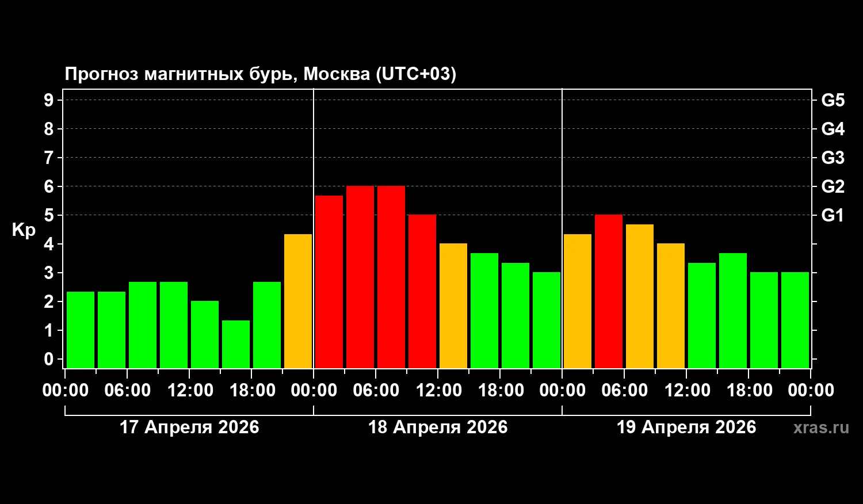Click the Kp value 9 on the axis
This screenshot has width=863, height=504.
(48, 100)
